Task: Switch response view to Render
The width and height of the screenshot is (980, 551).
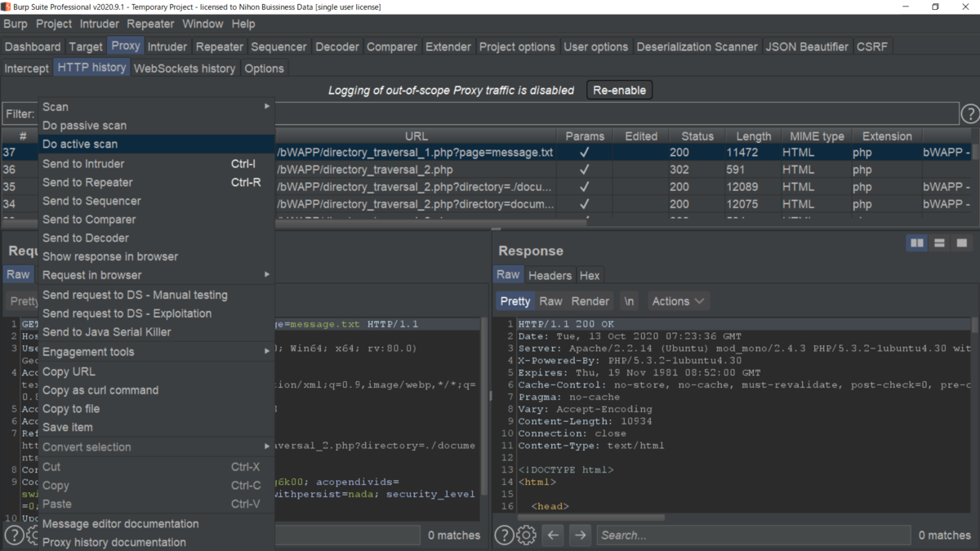Action: (590, 301)
